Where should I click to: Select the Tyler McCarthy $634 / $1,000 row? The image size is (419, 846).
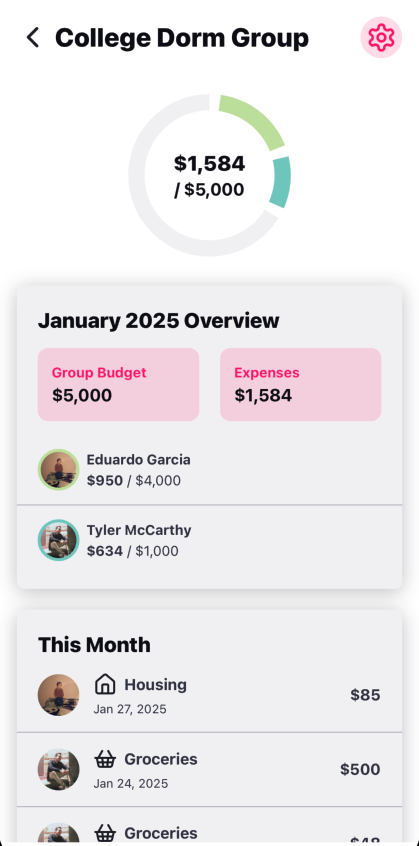coord(209,541)
